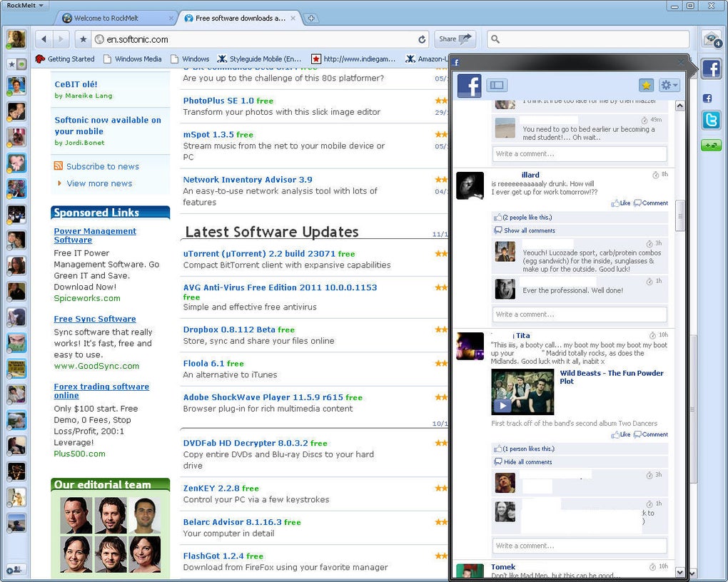This screenshot has height=582, width=728.
Task: Open the Facebook app on the right edge
Action: click(711, 69)
